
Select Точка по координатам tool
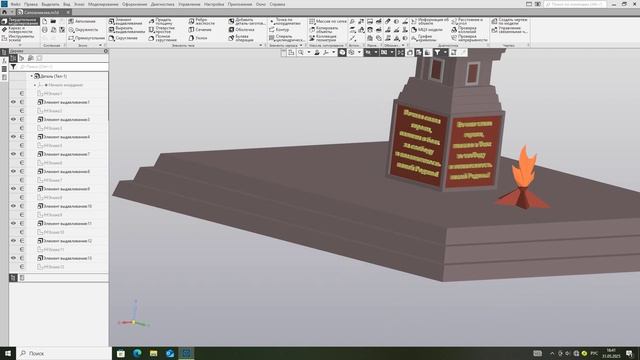click(x=285, y=21)
